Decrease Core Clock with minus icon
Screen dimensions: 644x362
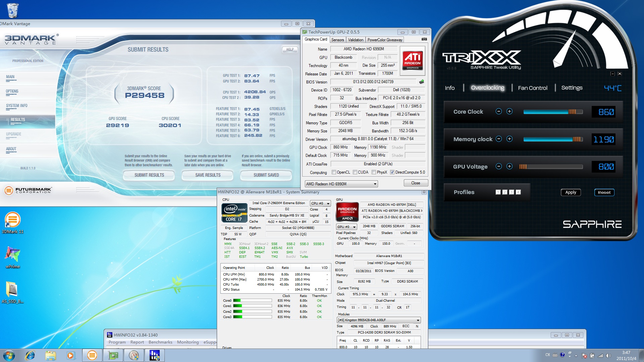tap(499, 111)
